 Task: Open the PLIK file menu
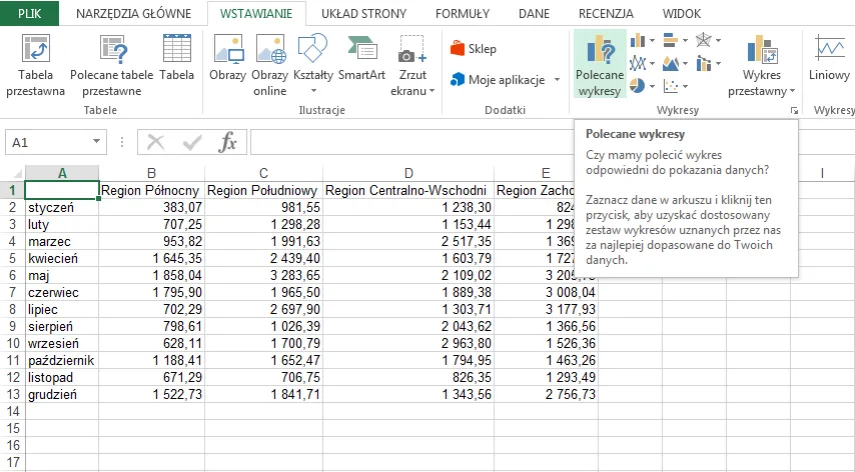(x=30, y=14)
